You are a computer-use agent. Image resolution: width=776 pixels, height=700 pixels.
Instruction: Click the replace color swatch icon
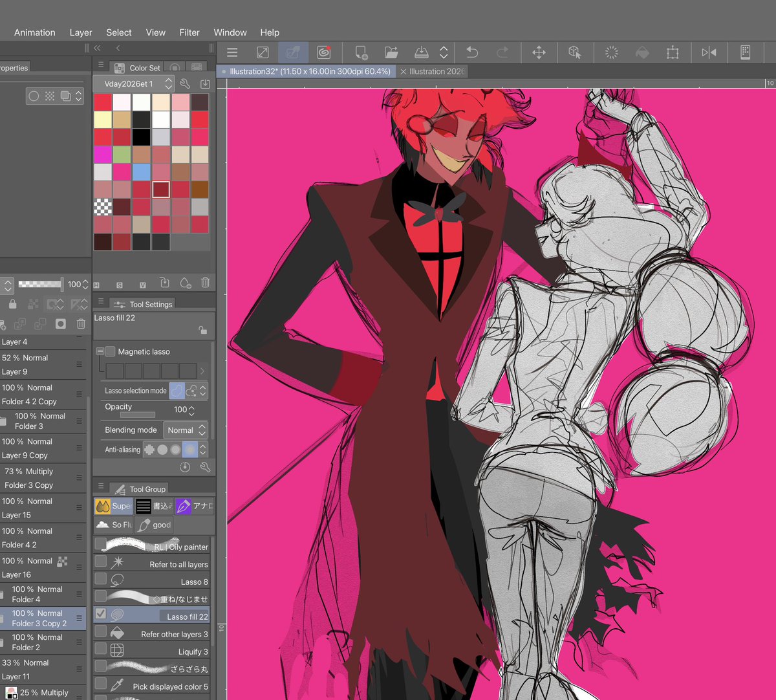164,283
